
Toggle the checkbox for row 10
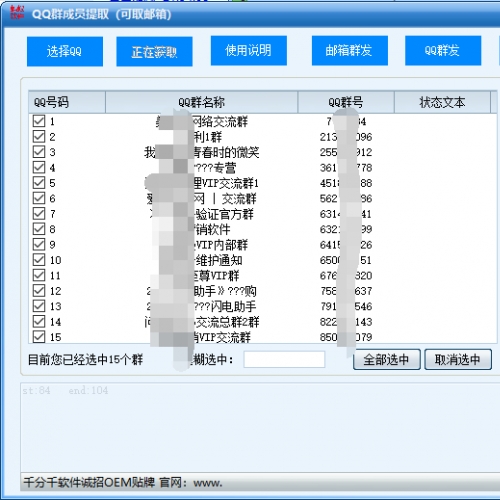[39, 260]
